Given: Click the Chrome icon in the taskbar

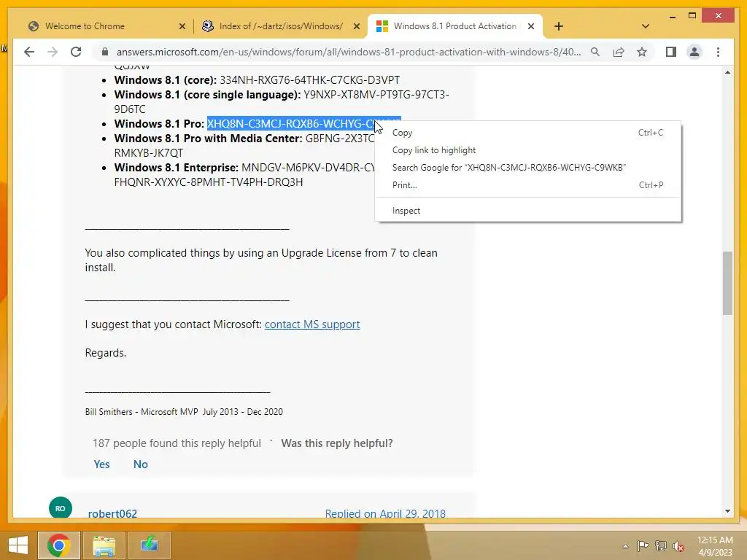Looking at the screenshot, I should (58, 545).
